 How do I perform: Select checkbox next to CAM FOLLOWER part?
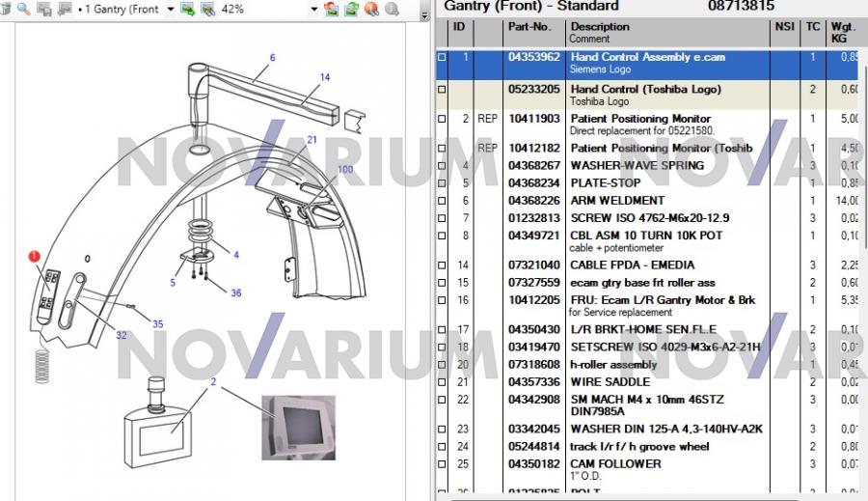click(x=443, y=464)
